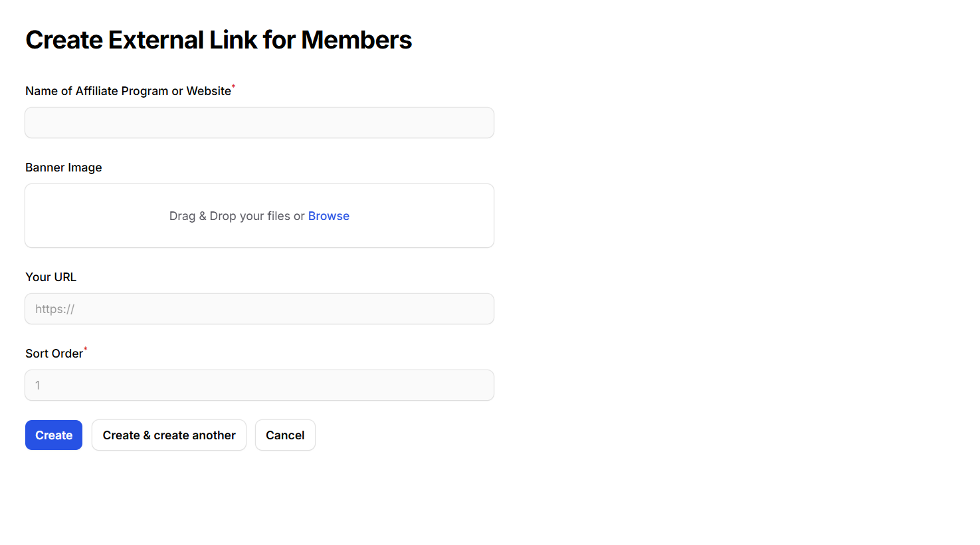
Task: Select the Sort Order number field
Action: pos(259,385)
